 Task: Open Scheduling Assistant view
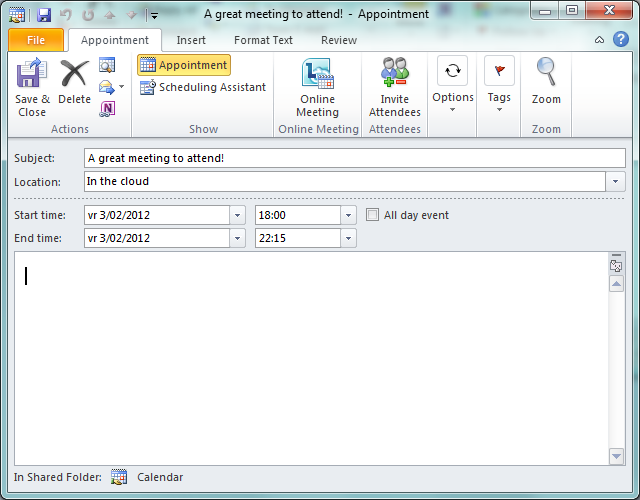202,87
